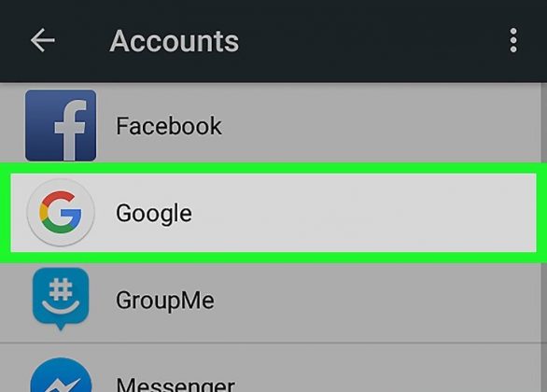The height and width of the screenshot is (392, 547).
Task: Click blank area of the Facebook row
Action: [x=366, y=126]
